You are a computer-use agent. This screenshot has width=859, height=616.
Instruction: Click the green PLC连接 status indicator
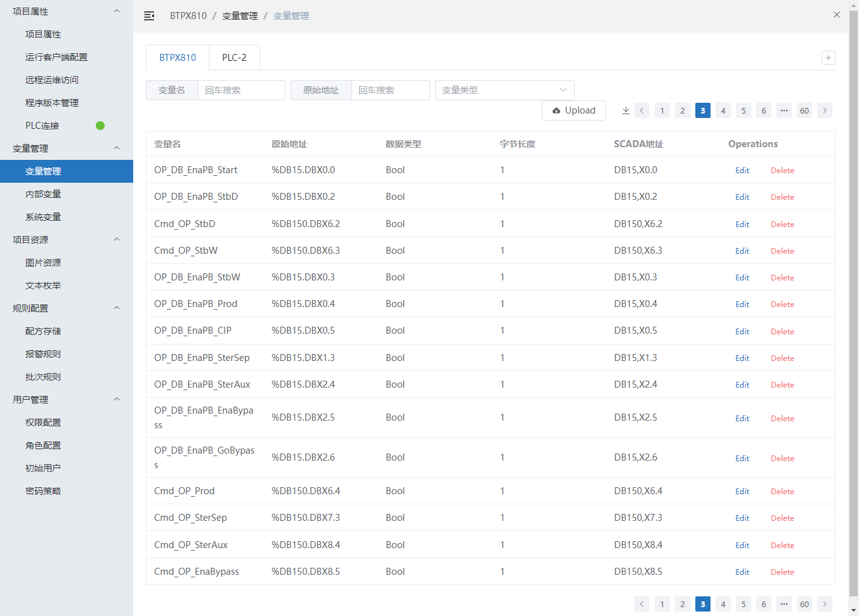coord(100,126)
